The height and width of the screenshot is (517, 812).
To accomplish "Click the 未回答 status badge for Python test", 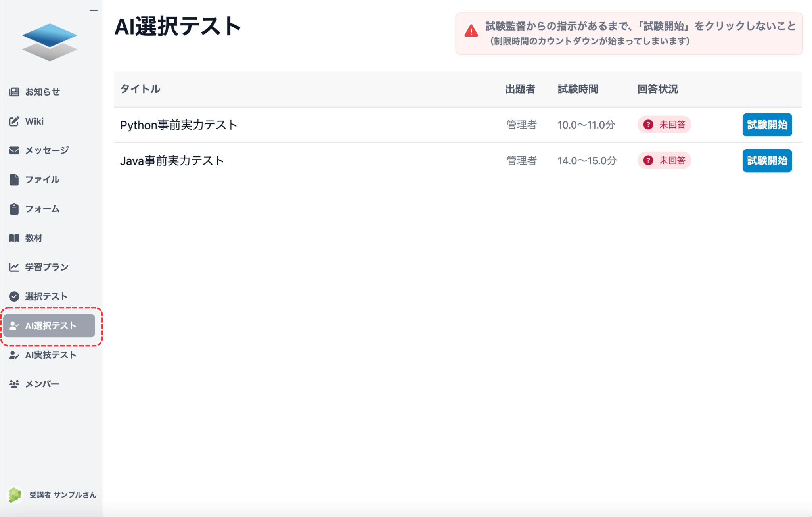I will click(x=664, y=125).
